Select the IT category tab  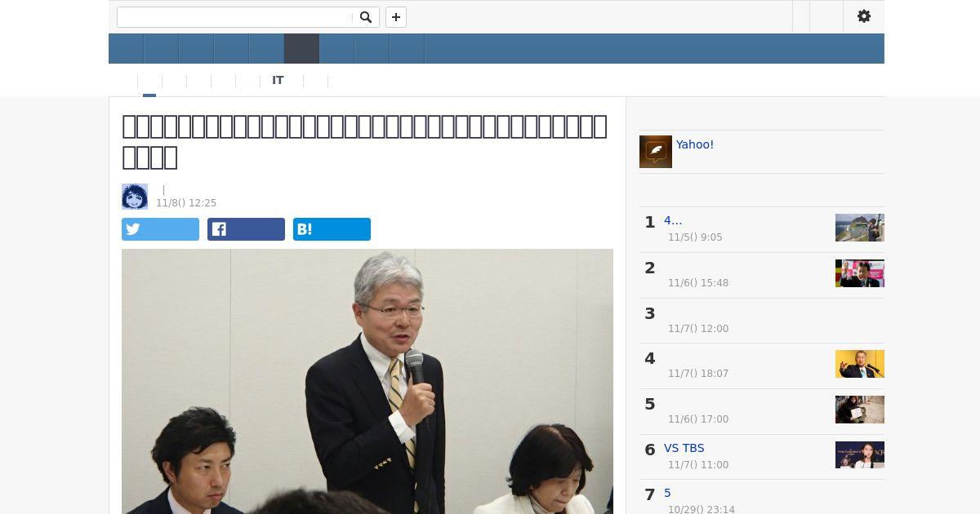(x=278, y=80)
